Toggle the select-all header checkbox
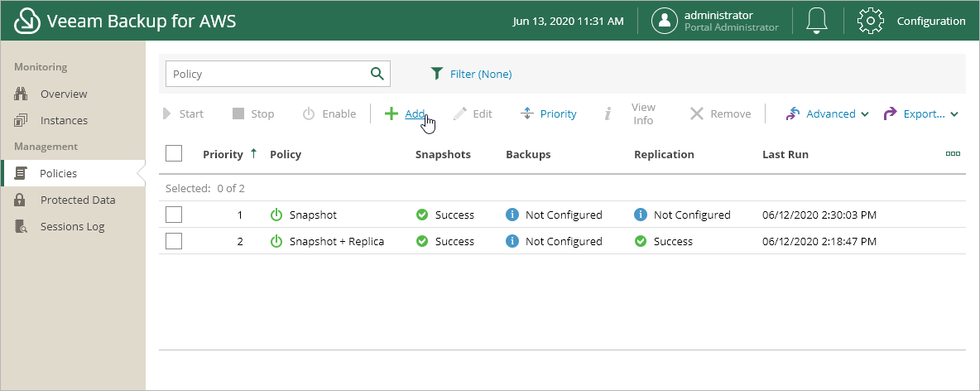The height and width of the screenshot is (391, 980). coord(174,153)
